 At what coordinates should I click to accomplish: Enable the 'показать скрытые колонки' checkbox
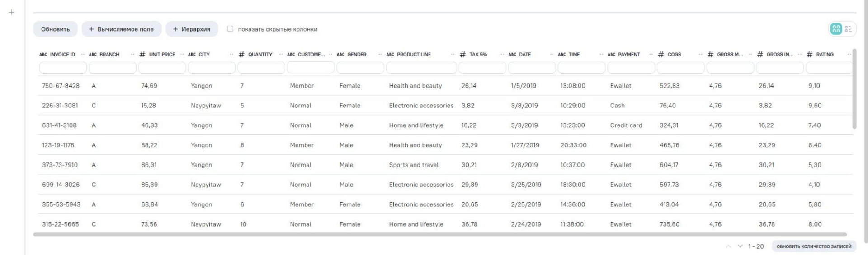click(230, 29)
